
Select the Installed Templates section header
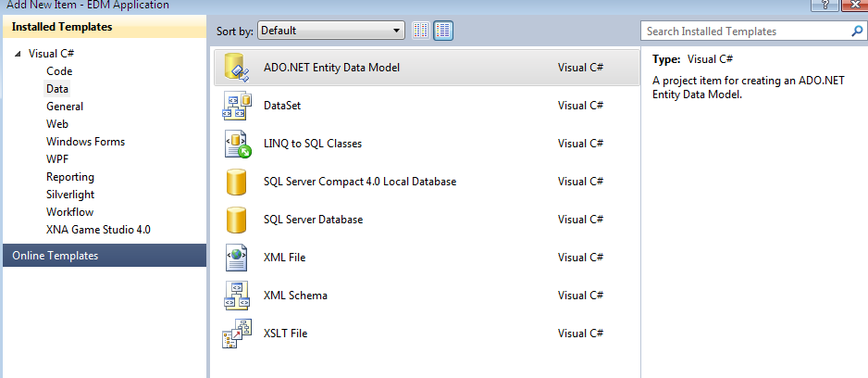click(62, 27)
